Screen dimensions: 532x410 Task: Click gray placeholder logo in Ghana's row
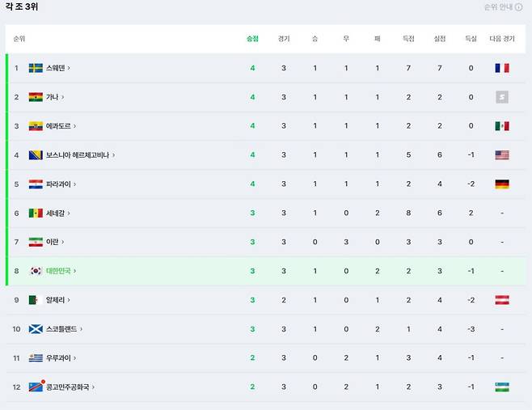pos(502,97)
